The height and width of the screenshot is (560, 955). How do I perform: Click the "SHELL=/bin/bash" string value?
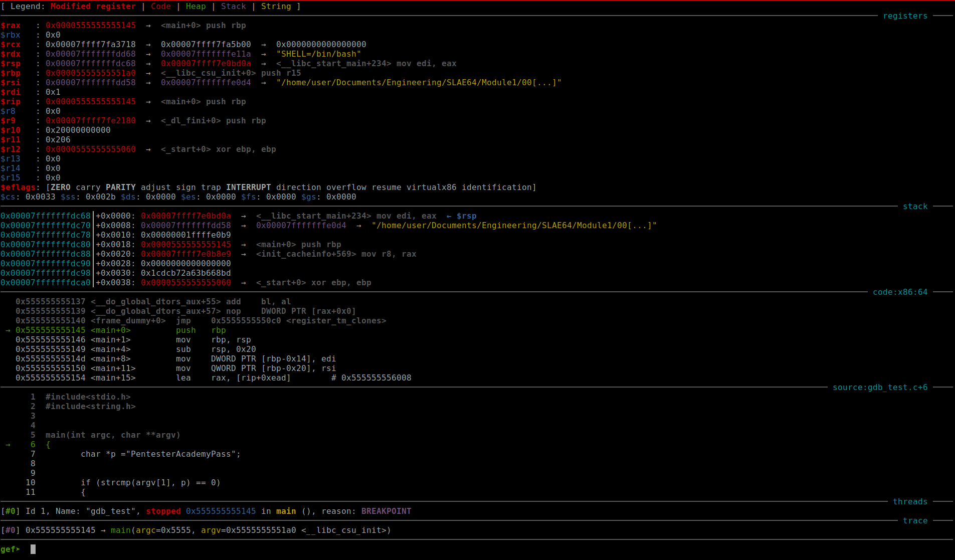pos(318,54)
